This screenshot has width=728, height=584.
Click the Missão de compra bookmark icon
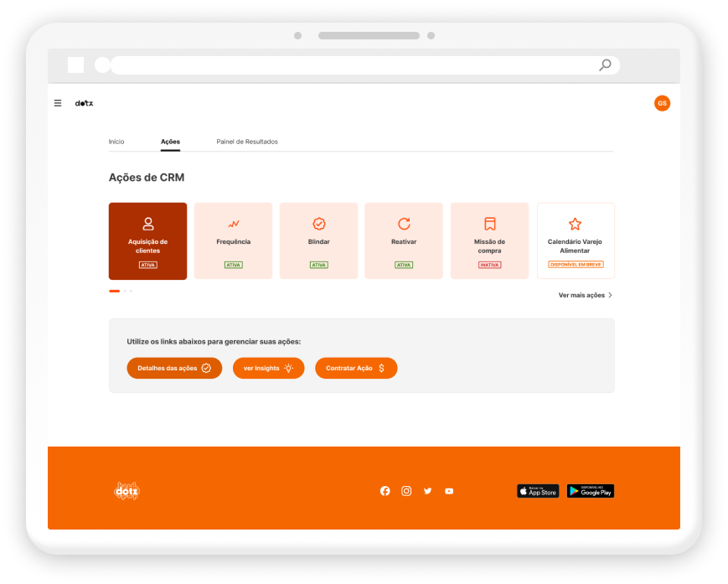tap(489, 224)
